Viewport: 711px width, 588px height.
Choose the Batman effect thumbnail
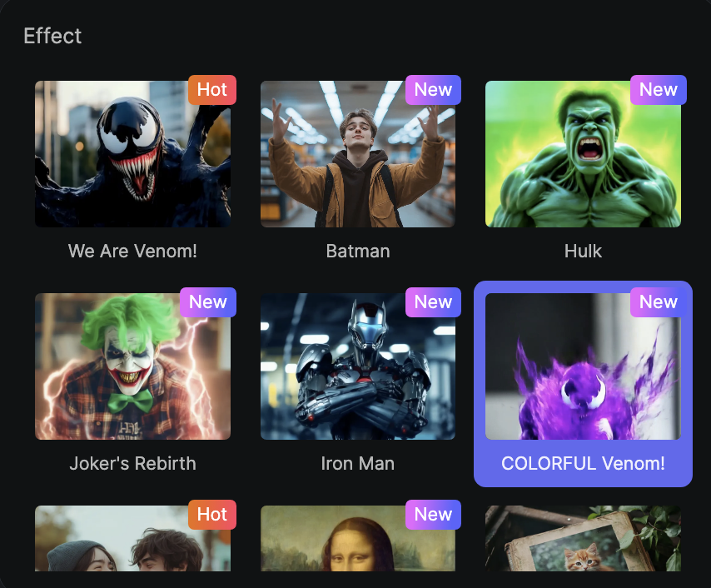click(358, 154)
